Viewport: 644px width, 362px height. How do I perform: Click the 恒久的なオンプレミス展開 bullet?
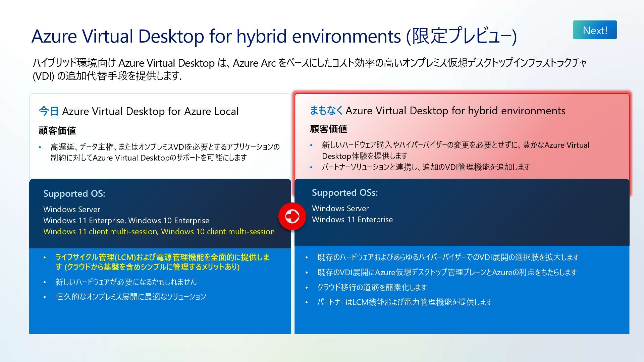(130, 297)
